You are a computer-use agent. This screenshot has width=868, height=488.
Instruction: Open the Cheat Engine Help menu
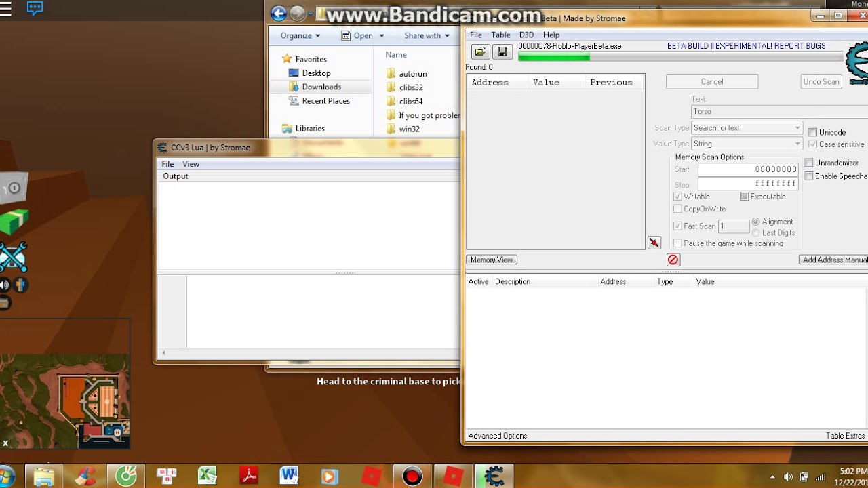pos(551,35)
